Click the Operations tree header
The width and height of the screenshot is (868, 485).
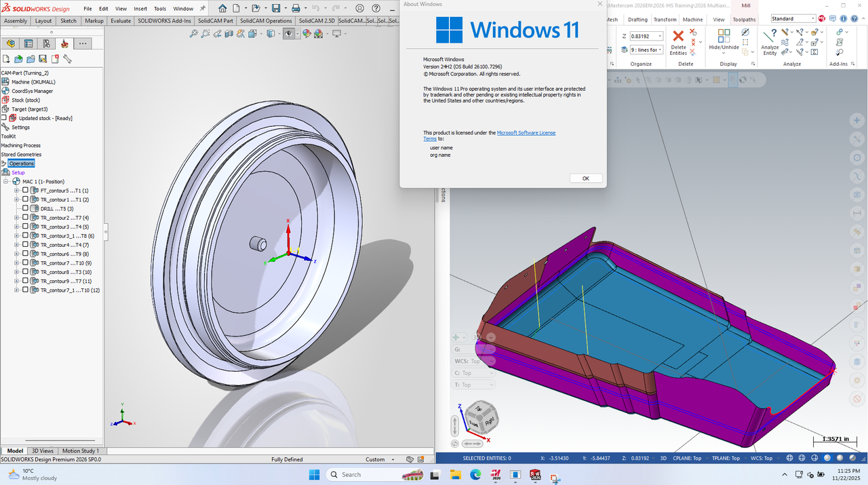tap(21, 163)
